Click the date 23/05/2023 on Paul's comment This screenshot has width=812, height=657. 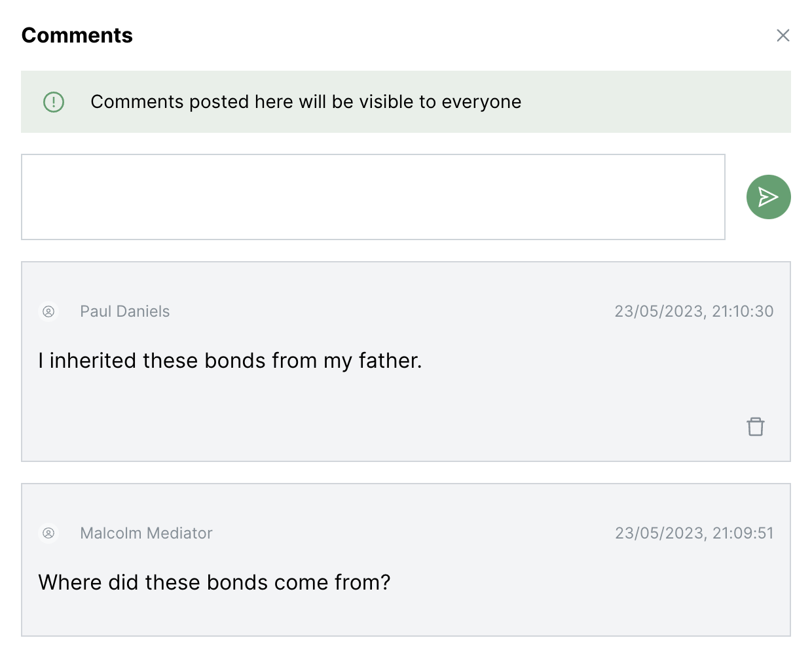pos(659,311)
